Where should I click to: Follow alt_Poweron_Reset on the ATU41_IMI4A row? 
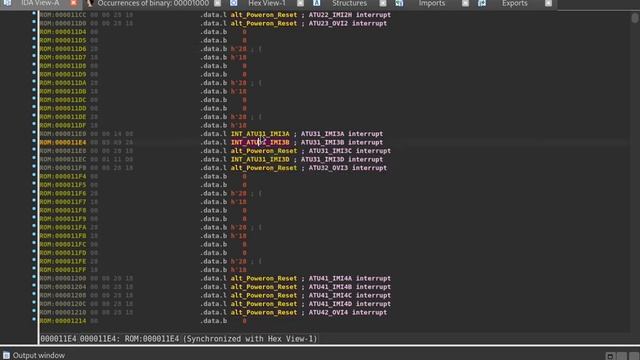264,278
